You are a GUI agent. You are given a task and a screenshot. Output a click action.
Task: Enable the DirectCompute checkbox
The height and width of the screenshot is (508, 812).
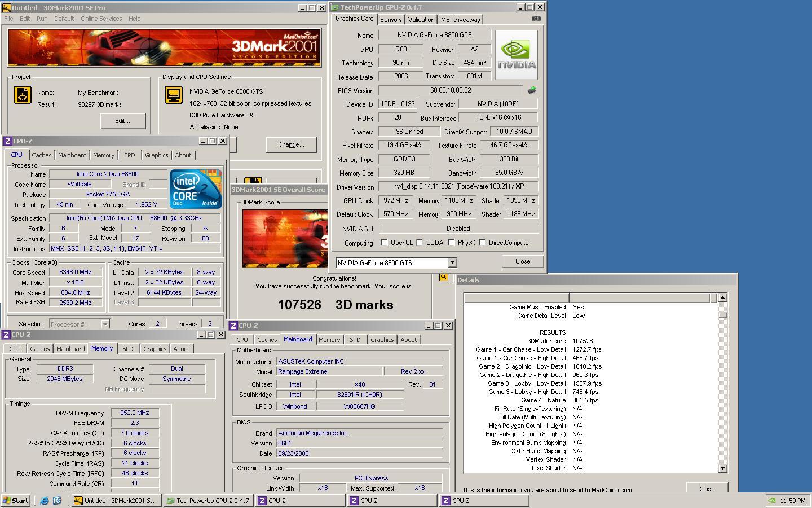(482, 243)
